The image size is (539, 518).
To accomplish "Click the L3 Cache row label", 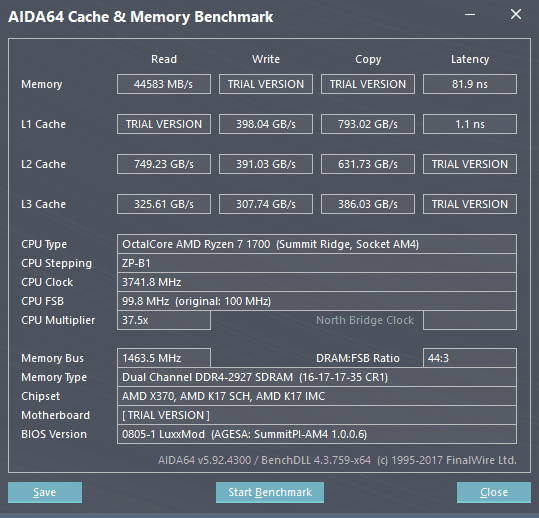I will [x=43, y=204].
